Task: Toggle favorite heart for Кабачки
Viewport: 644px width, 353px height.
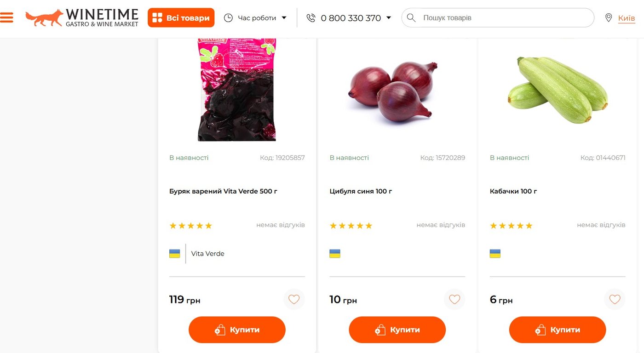Action: [x=615, y=300]
